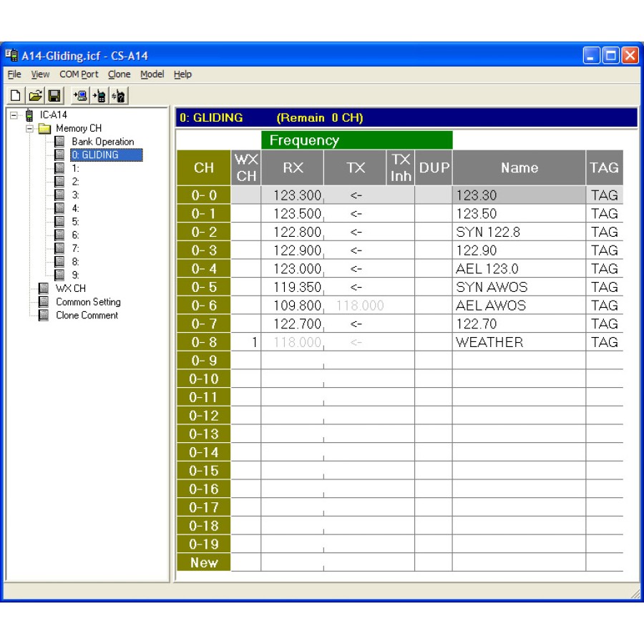Click the greyed TX 118.000 cell
This screenshot has width=644, height=644.
click(356, 306)
